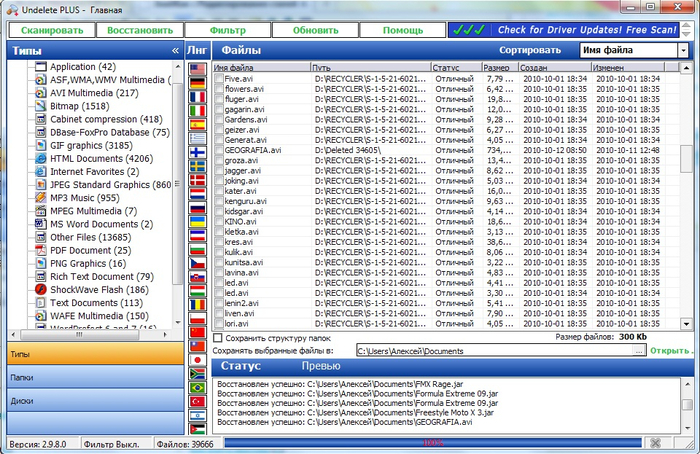The height and width of the screenshot is (454, 700).
Task: Select JPEG Standard Graphics type
Action: tap(110, 185)
